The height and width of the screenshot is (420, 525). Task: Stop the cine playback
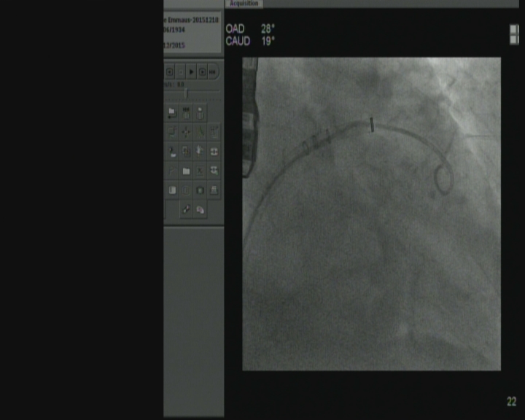tap(181, 72)
